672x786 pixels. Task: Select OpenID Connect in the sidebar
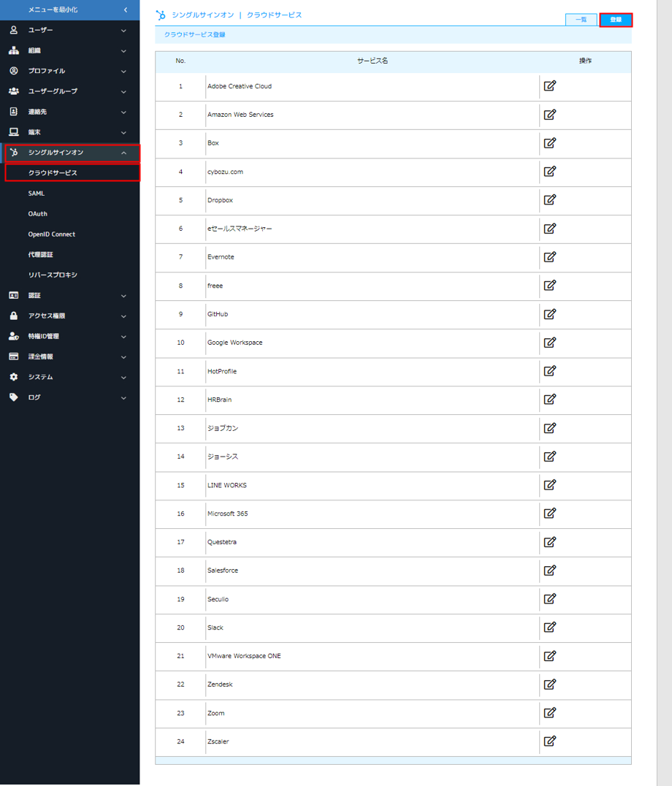coord(52,234)
